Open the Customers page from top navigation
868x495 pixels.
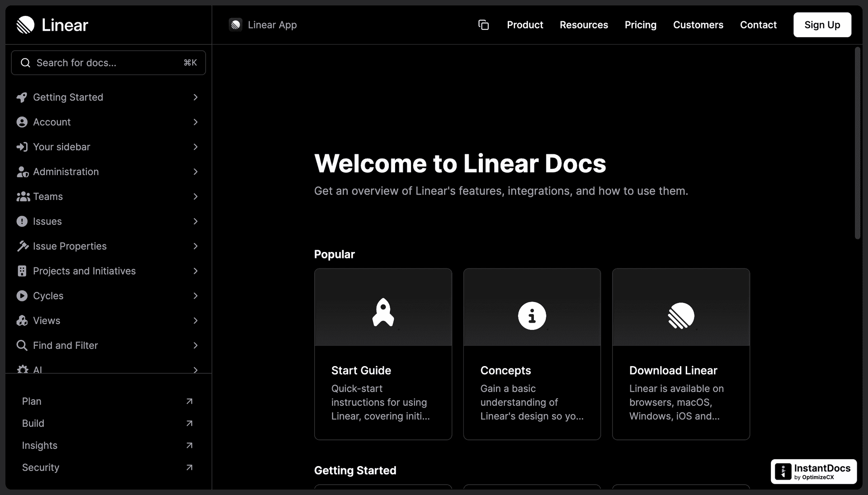point(698,25)
